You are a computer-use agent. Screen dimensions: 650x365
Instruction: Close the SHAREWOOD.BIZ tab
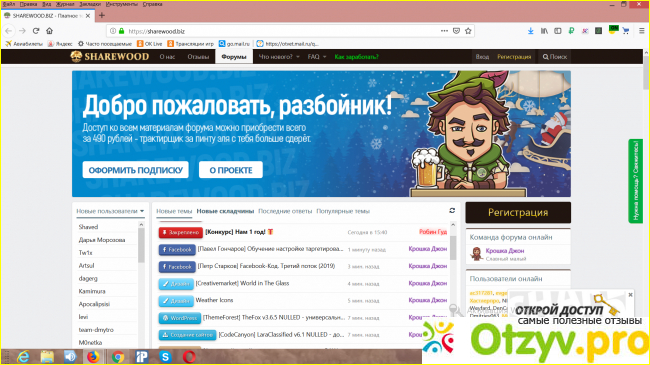click(88, 16)
